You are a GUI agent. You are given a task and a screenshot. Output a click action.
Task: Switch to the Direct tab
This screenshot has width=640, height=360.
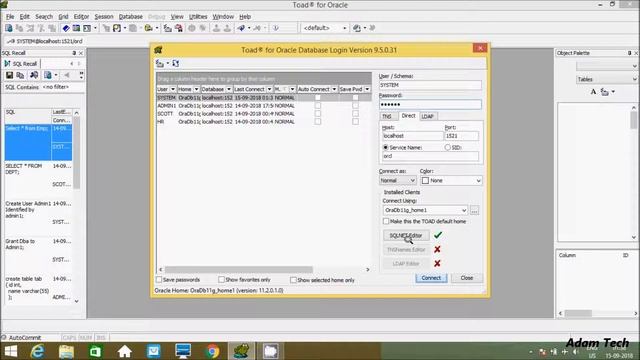(x=408, y=116)
